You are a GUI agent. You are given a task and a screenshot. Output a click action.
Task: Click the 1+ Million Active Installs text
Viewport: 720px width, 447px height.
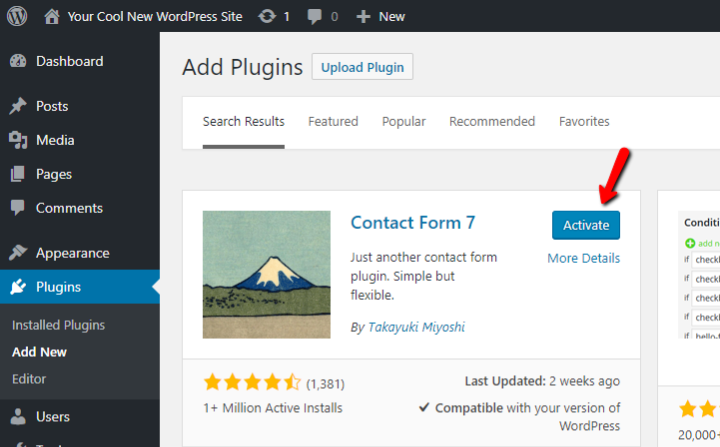pos(273,408)
